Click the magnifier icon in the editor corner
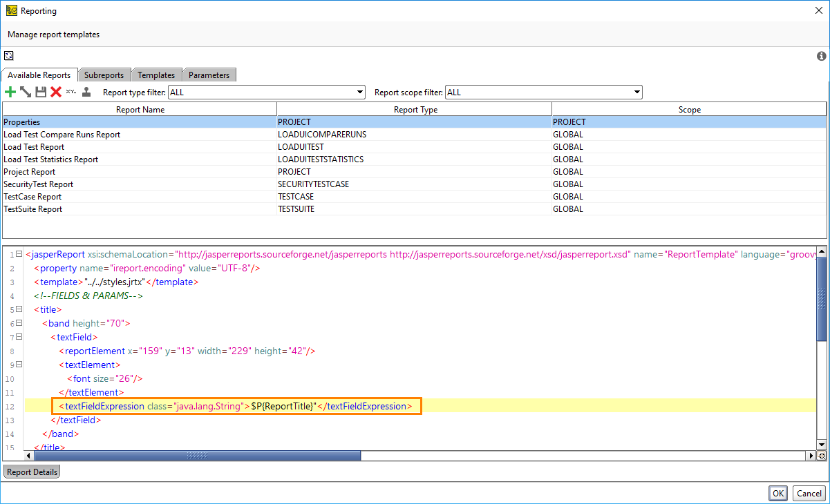The height and width of the screenshot is (504, 830). pyautogui.click(x=822, y=456)
